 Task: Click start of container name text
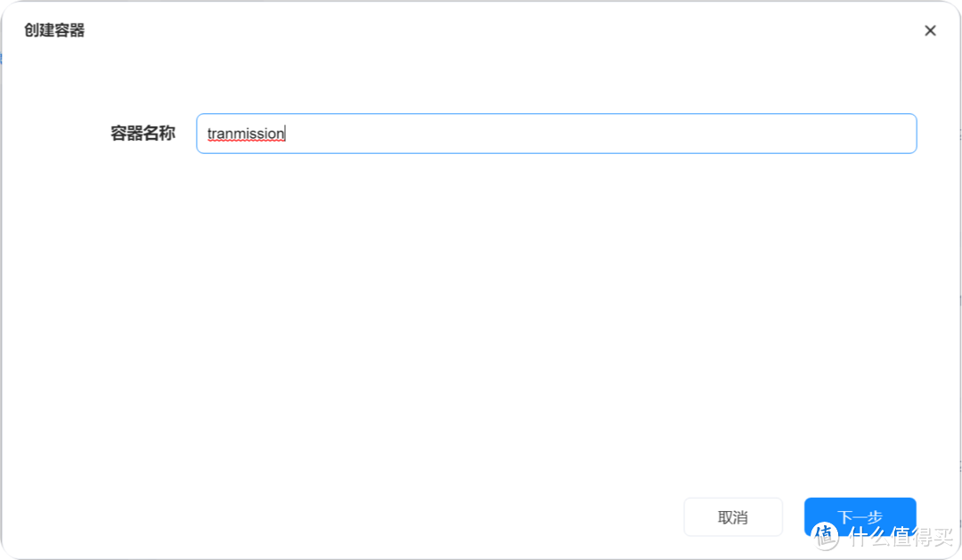(208, 134)
